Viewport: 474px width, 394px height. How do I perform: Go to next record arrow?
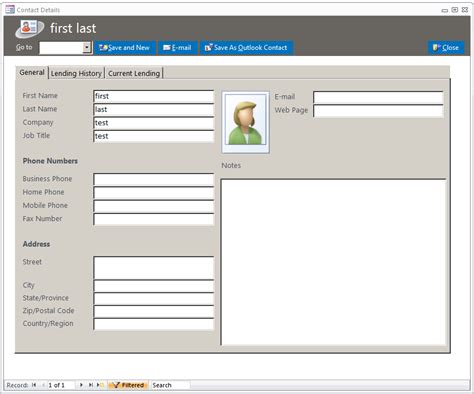click(x=81, y=385)
